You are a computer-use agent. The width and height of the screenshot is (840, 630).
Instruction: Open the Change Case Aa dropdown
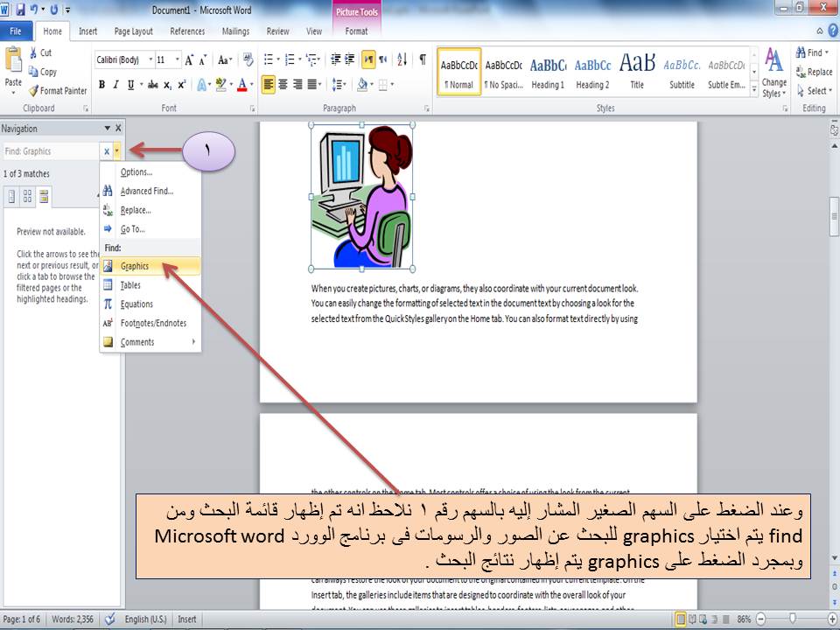(225, 60)
